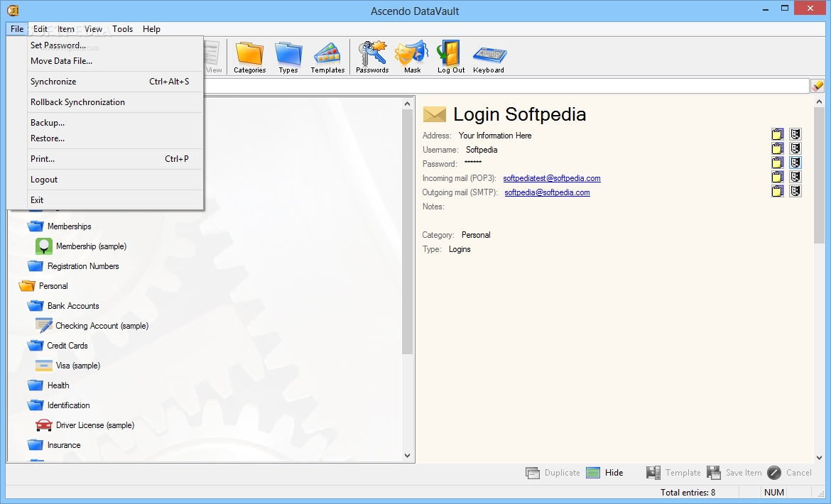The width and height of the screenshot is (831, 504).
Task: Open the Types toolbar icon
Action: 288,57
